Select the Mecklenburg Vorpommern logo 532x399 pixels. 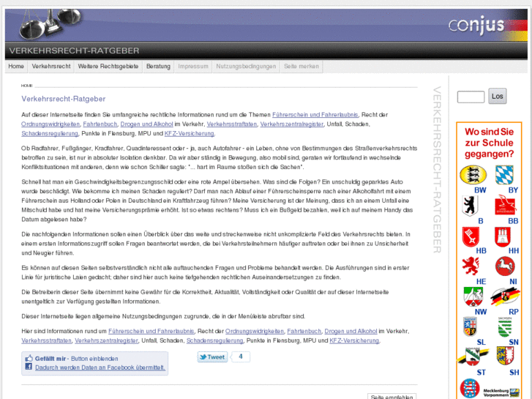click(x=501, y=392)
